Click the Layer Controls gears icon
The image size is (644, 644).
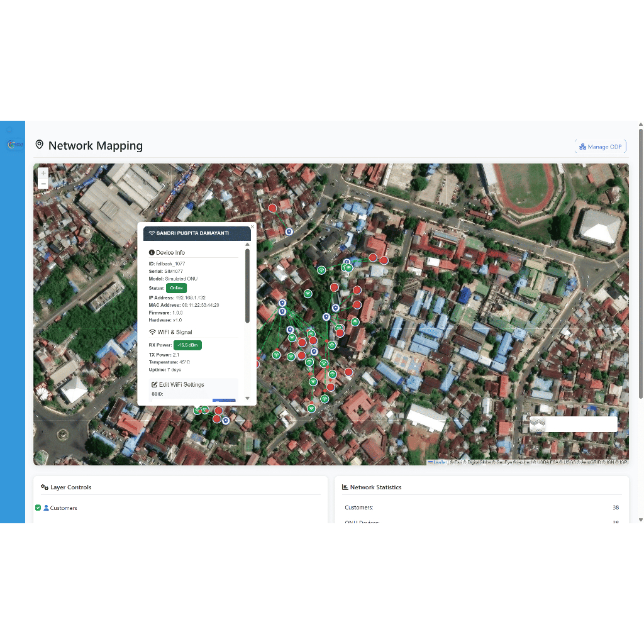coord(44,487)
